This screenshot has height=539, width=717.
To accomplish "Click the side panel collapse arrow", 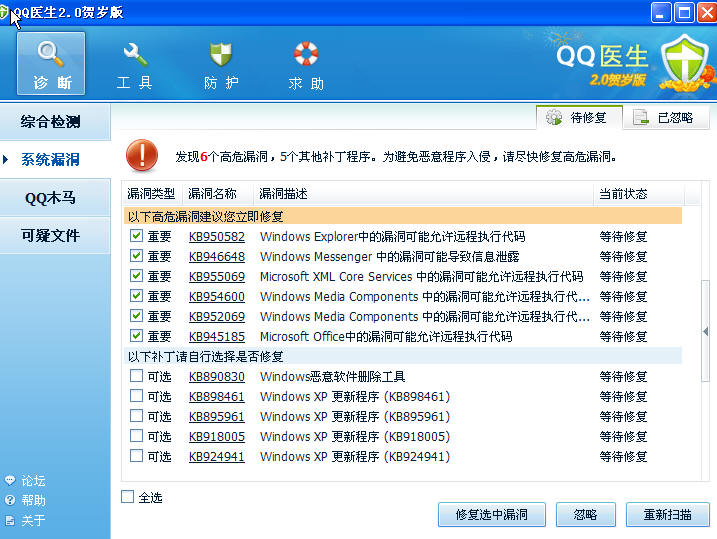I will (x=706, y=331).
